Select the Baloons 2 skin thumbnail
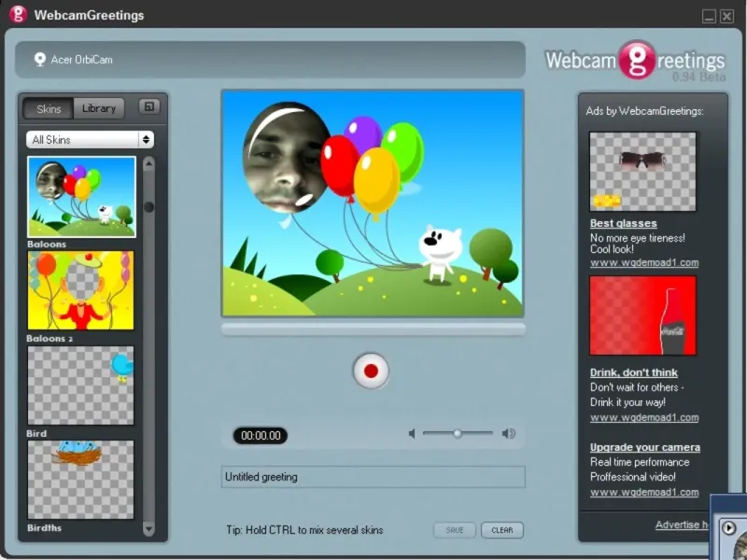 coord(80,290)
